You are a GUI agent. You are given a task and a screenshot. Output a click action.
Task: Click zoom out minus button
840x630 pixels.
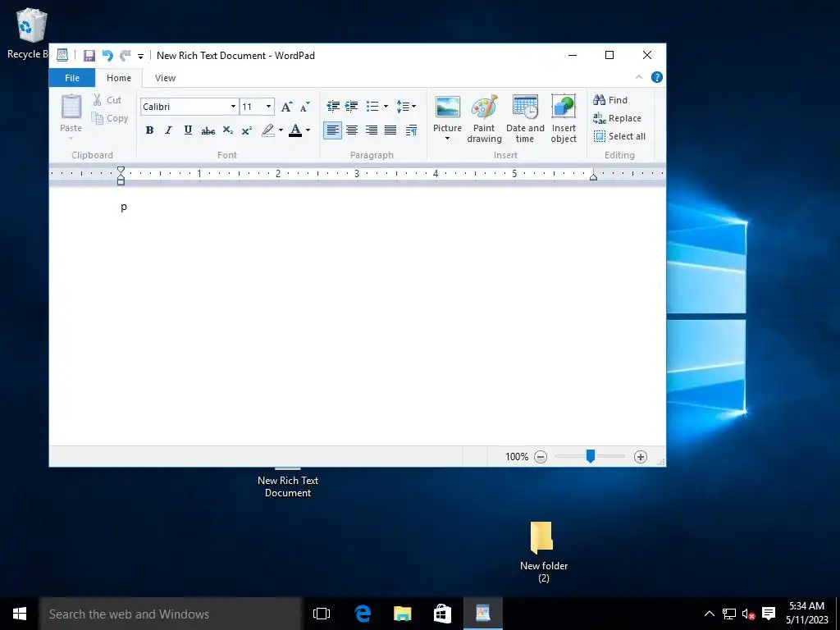click(541, 457)
